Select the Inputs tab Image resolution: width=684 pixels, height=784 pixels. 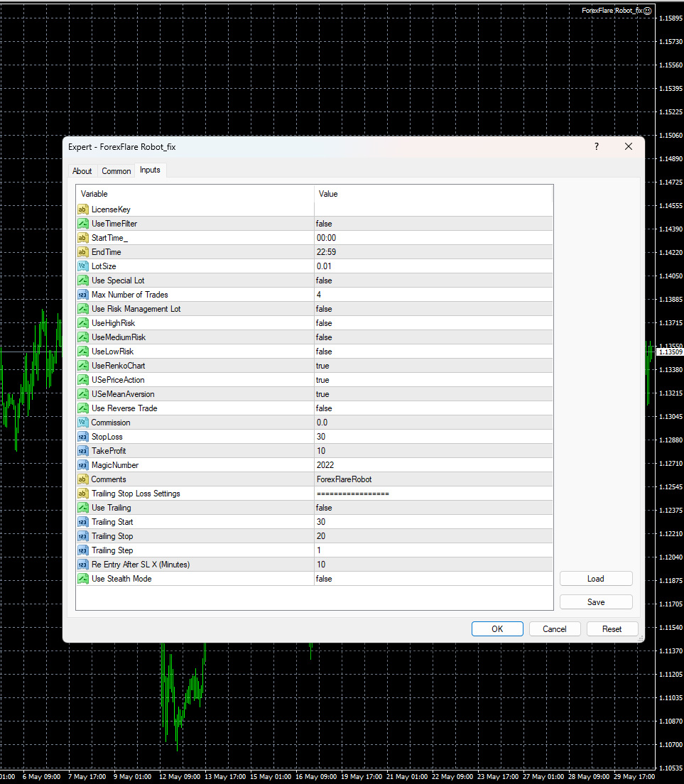click(x=150, y=170)
